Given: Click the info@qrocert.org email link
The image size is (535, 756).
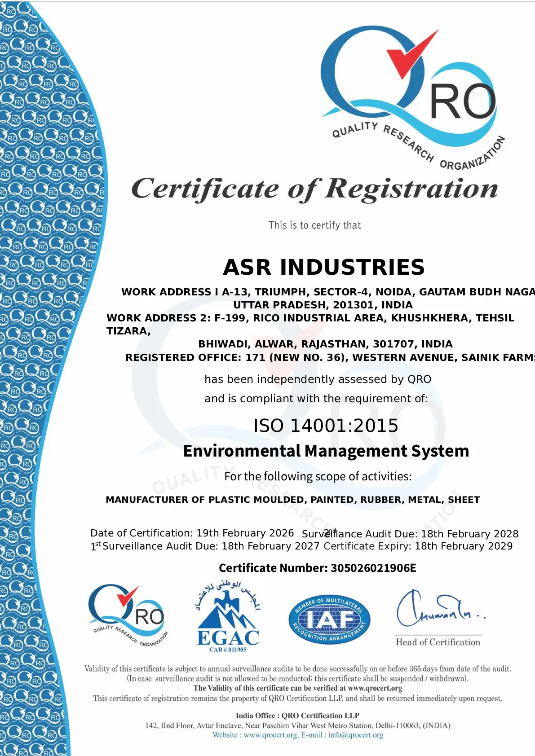Looking at the screenshot, I should 356,735.
